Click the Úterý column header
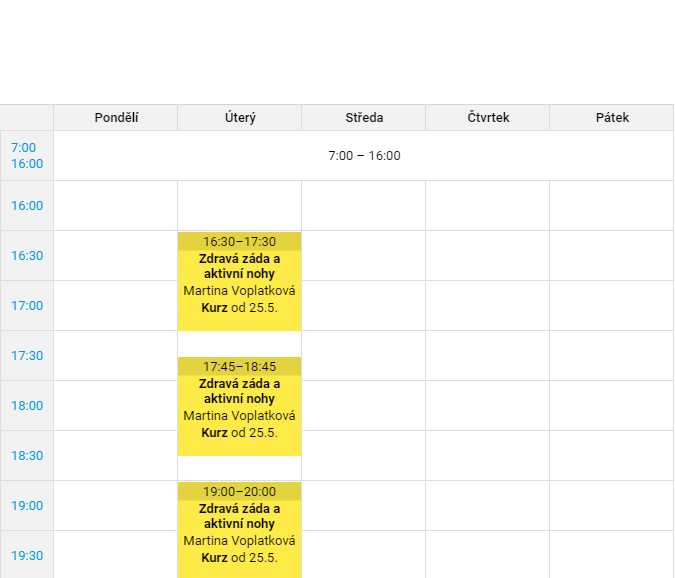Viewport: 675px width, 578px height. point(240,117)
